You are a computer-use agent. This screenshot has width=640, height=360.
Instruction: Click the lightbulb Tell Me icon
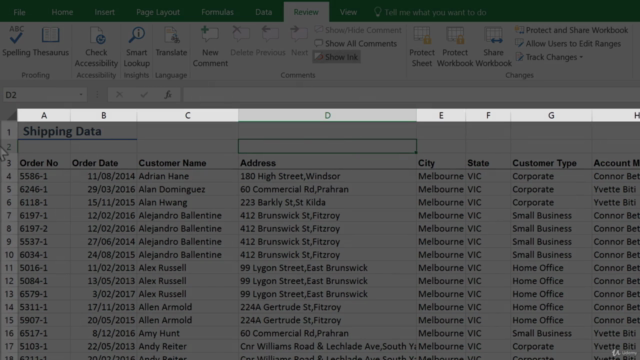378,12
